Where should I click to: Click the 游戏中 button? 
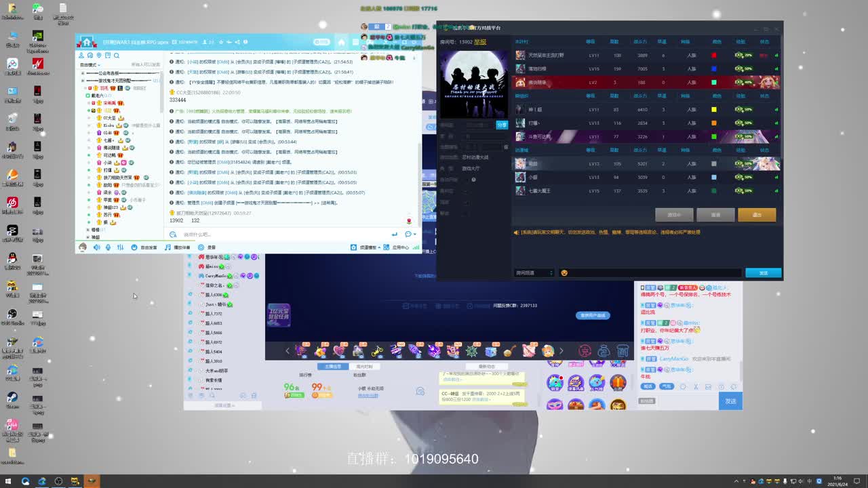tap(674, 215)
